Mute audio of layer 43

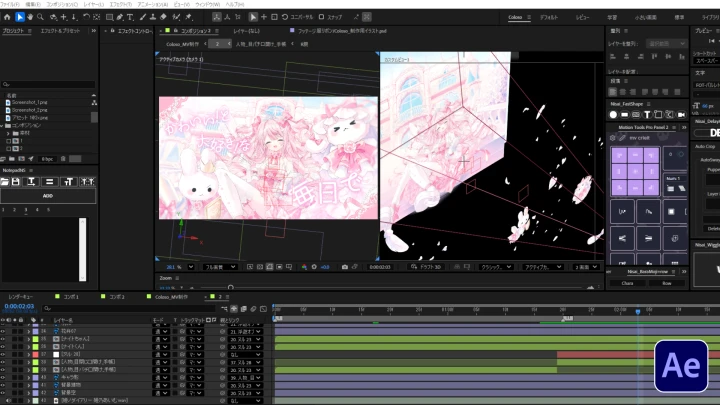9,401
